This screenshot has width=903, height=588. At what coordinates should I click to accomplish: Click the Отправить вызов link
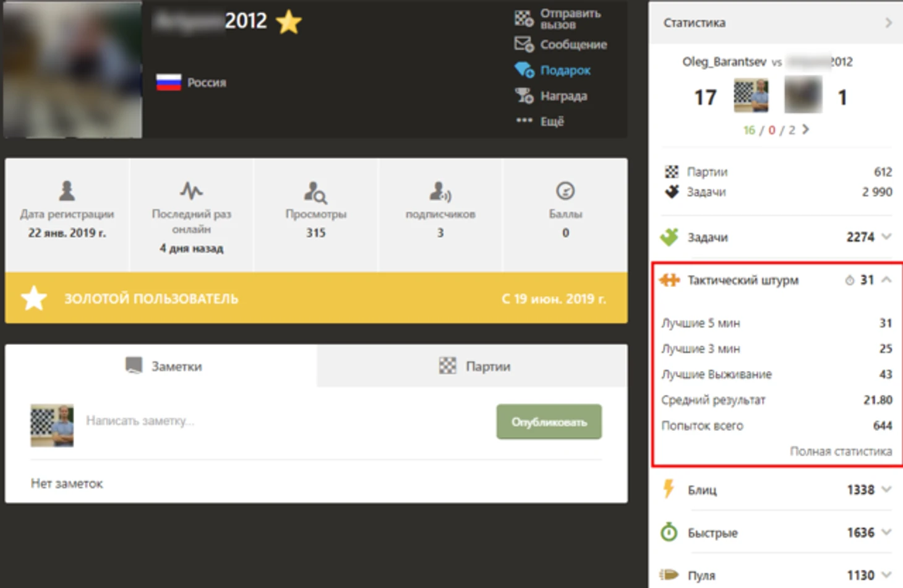point(570,19)
